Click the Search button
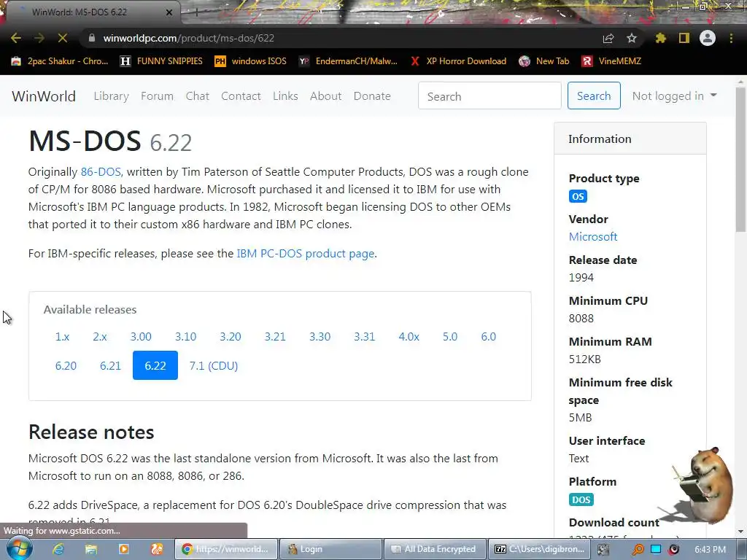747x560 pixels. pyautogui.click(x=594, y=96)
